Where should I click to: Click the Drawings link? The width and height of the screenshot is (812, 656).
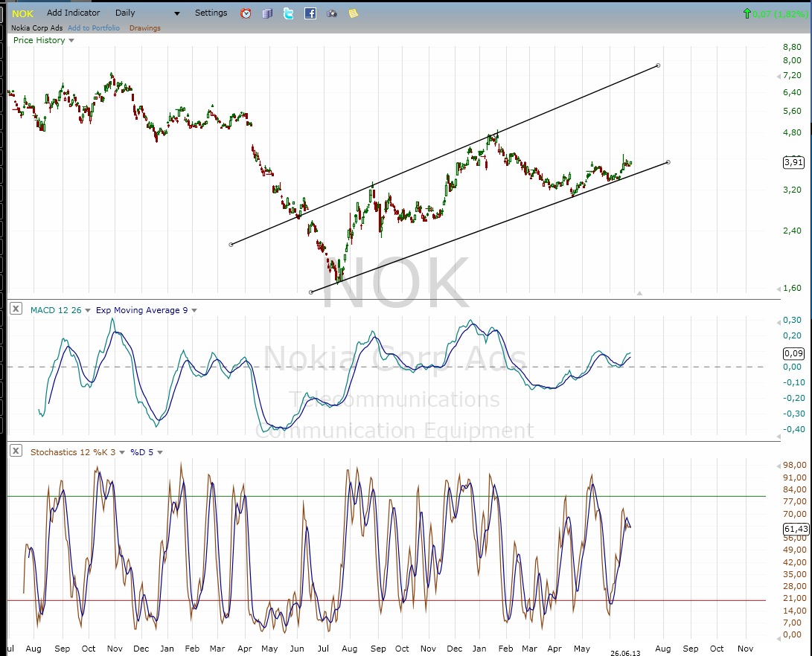tap(145, 28)
